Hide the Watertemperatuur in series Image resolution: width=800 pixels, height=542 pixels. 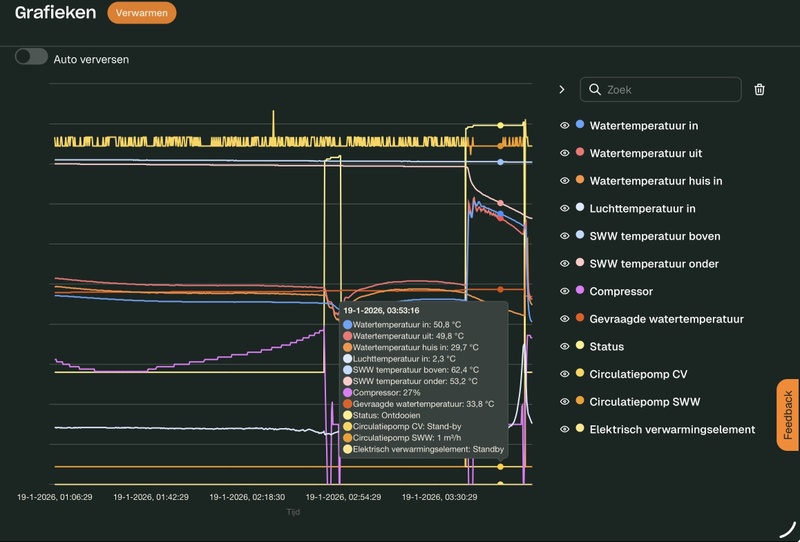[564, 126]
